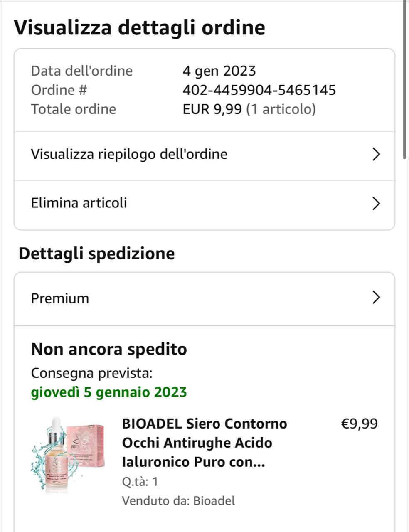
Task: Click the order number 402-4459904-5465145
Action: coord(259,90)
